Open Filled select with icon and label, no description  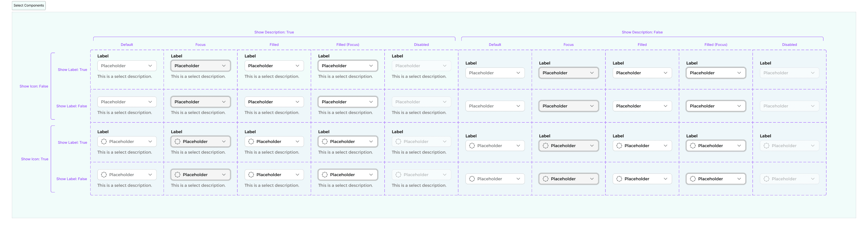point(642,146)
